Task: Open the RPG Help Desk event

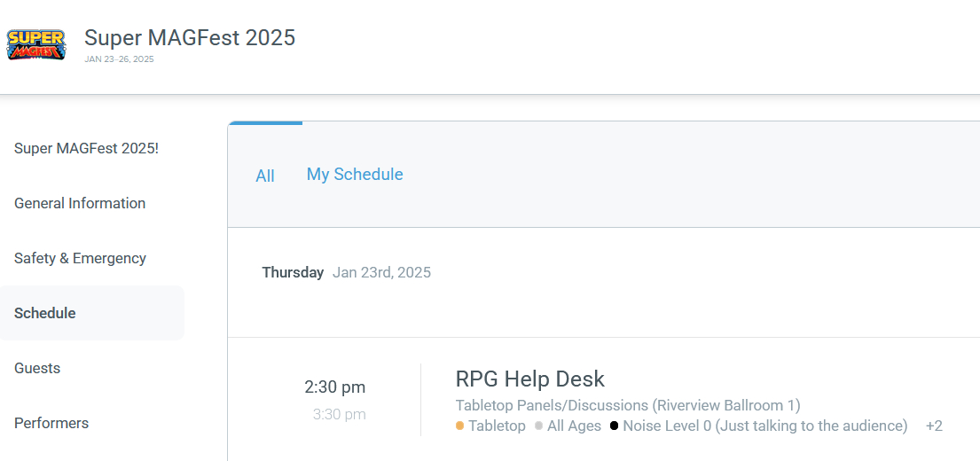Action: click(529, 379)
